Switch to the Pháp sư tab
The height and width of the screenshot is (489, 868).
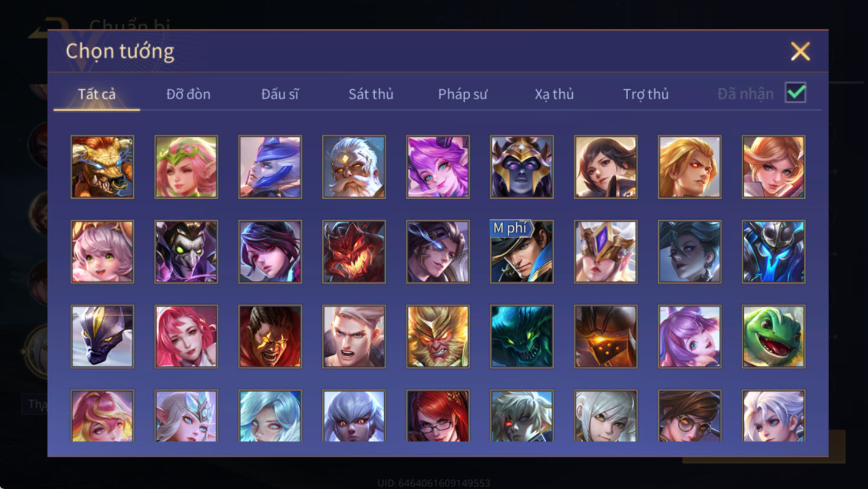coord(463,94)
